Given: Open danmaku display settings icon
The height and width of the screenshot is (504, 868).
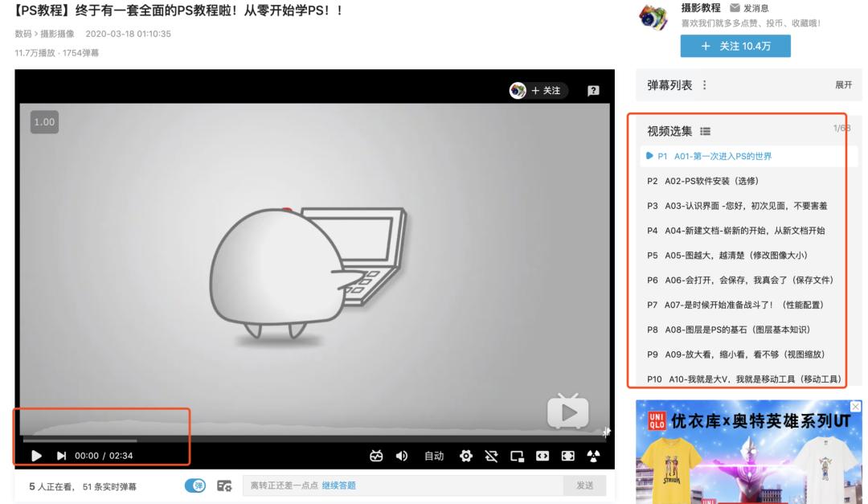Looking at the screenshot, I should [x=224, y=486].
